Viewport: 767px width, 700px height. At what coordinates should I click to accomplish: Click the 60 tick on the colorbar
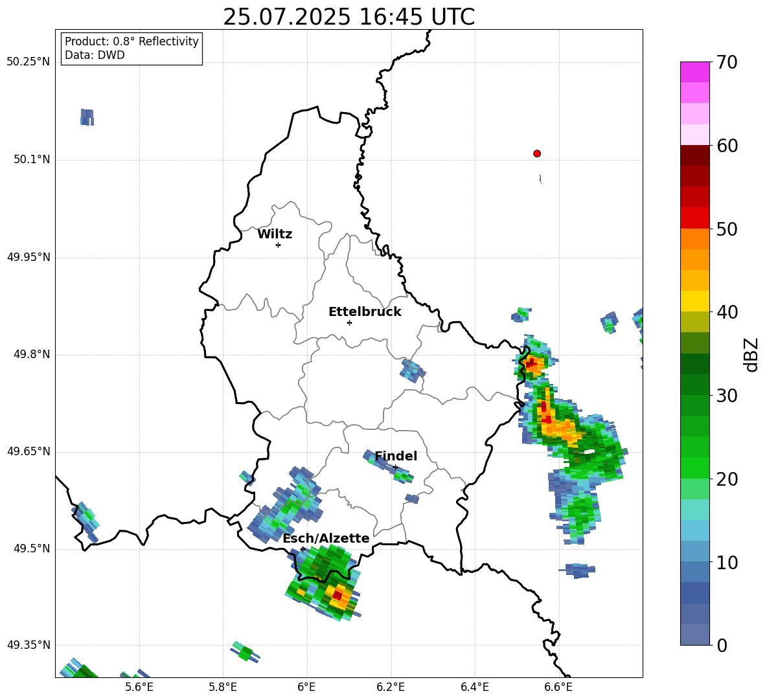[x=727, y=146]
